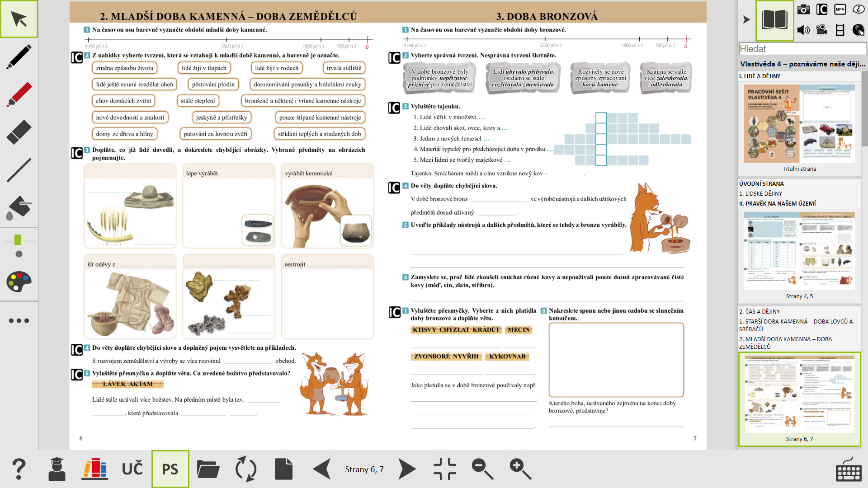
Task: Click the camera photos filter icon
Action: click(x=803, y=9)
